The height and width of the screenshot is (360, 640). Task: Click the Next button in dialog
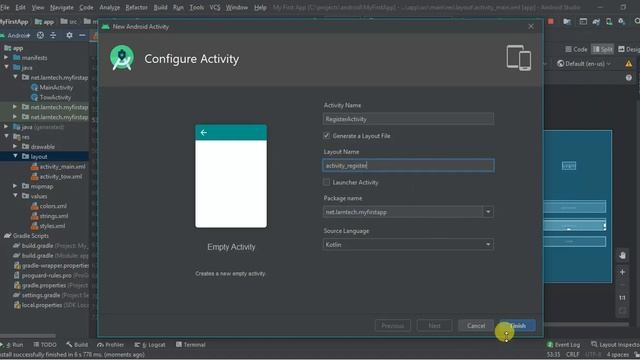[x=434, y=326]
